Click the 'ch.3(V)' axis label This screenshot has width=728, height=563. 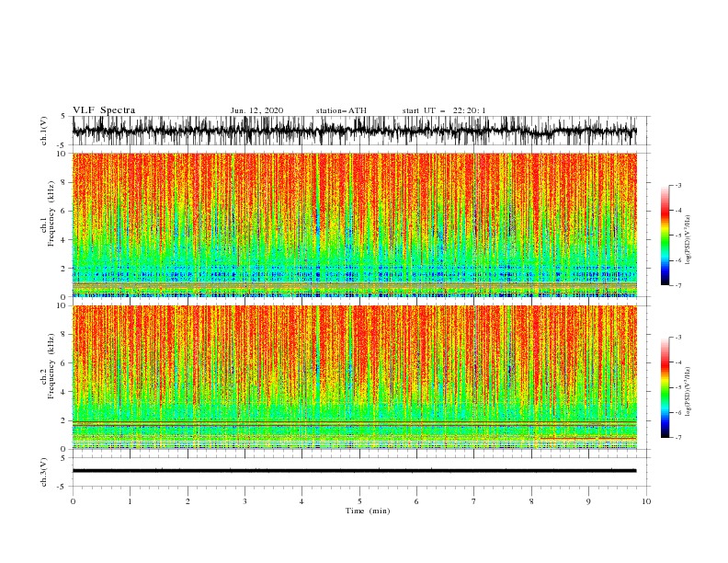pos(44,472)
